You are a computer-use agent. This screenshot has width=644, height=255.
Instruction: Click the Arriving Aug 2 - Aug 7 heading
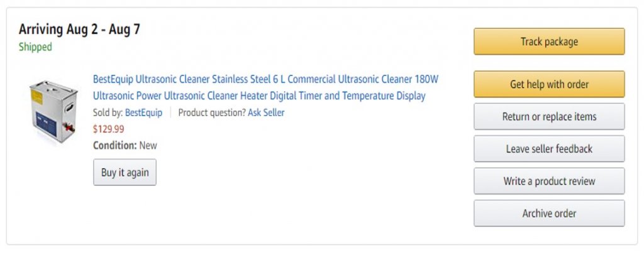click(79, 30)
